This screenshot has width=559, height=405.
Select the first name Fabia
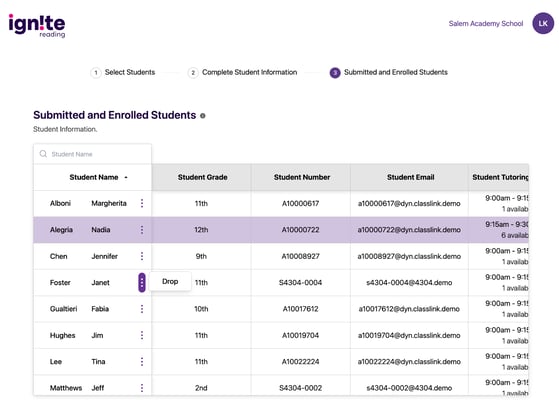[x=100, y=309]
